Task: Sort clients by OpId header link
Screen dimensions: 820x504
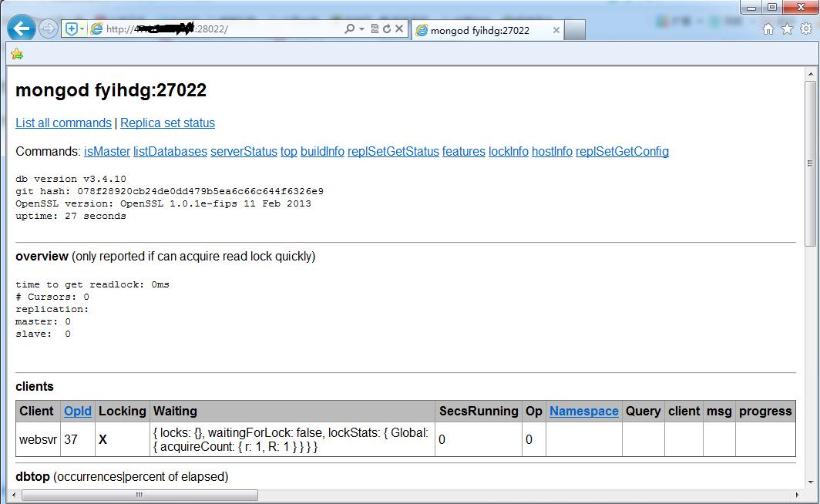Action: [77, 412]
